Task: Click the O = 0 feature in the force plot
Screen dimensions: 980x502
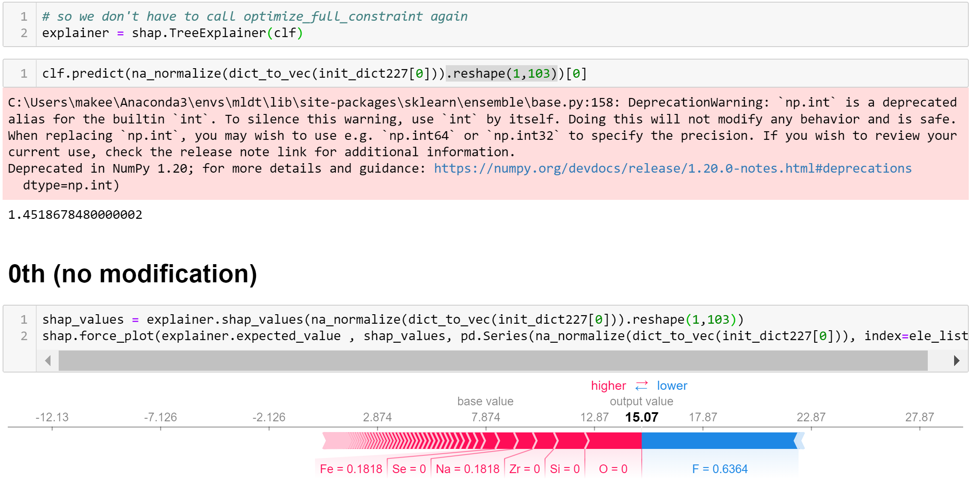Action: 613,469
